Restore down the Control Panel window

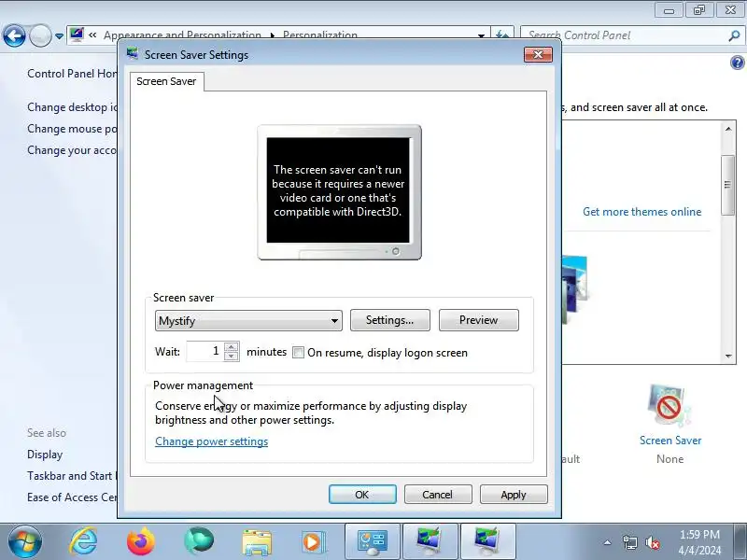coord(698,9)
